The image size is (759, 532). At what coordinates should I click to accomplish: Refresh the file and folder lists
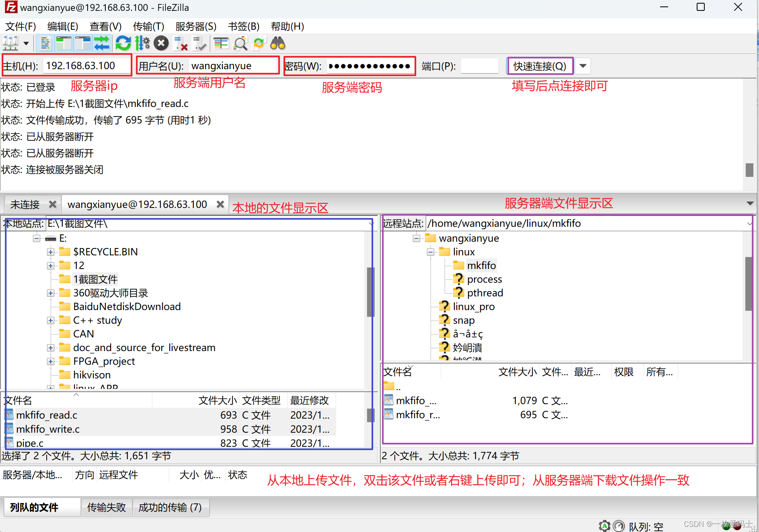coord(123,43)
